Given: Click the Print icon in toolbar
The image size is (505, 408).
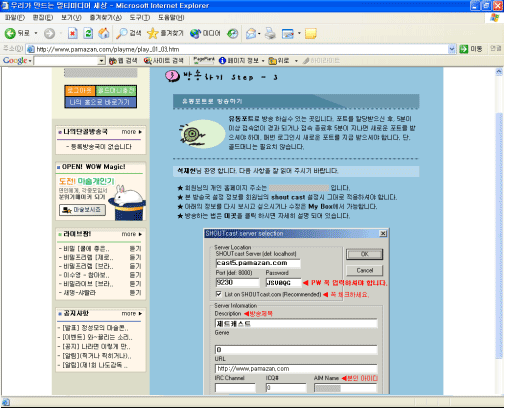Looking at the screenshot, I should coord(270,33).
